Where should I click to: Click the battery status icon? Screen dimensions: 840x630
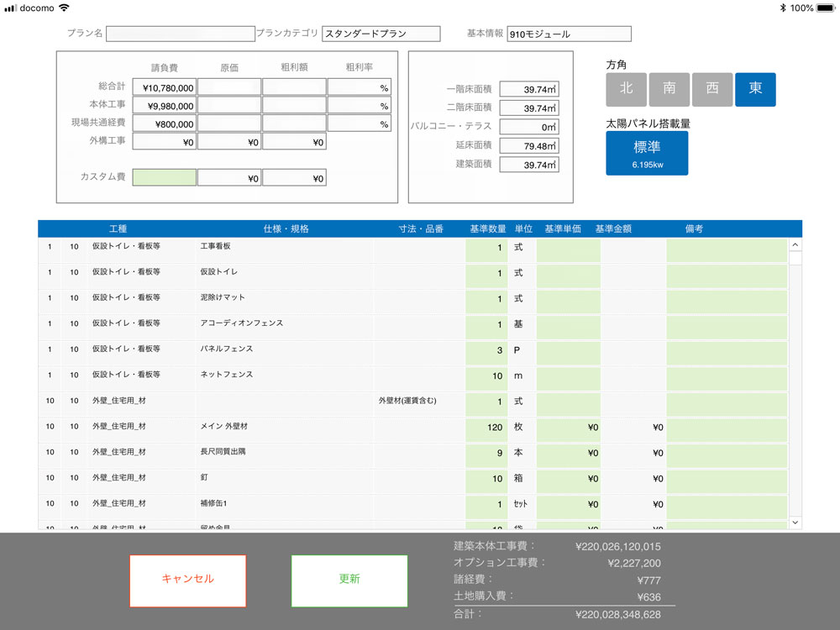tap(826, 8)
